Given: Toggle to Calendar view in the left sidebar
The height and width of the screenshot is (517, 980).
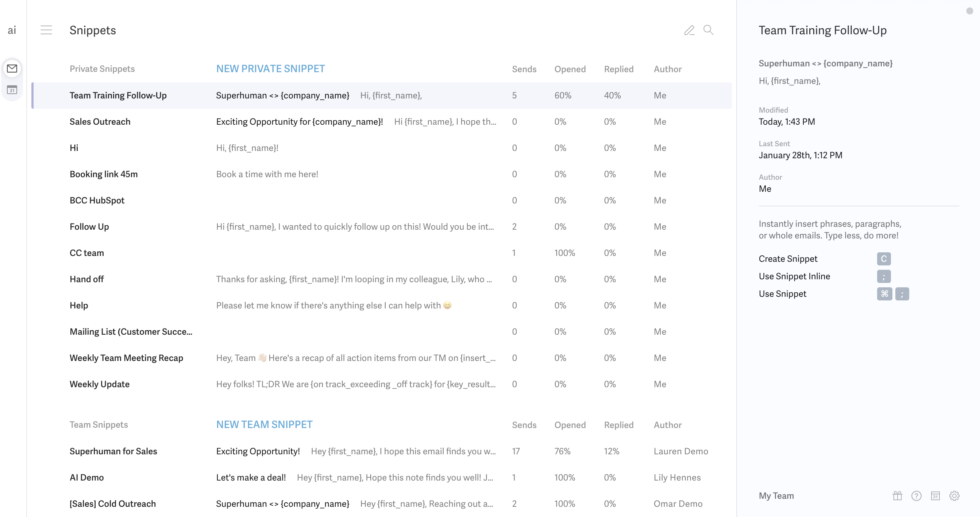Looking at the screenshot, I should pyautogui.click(x=12, y=90).
